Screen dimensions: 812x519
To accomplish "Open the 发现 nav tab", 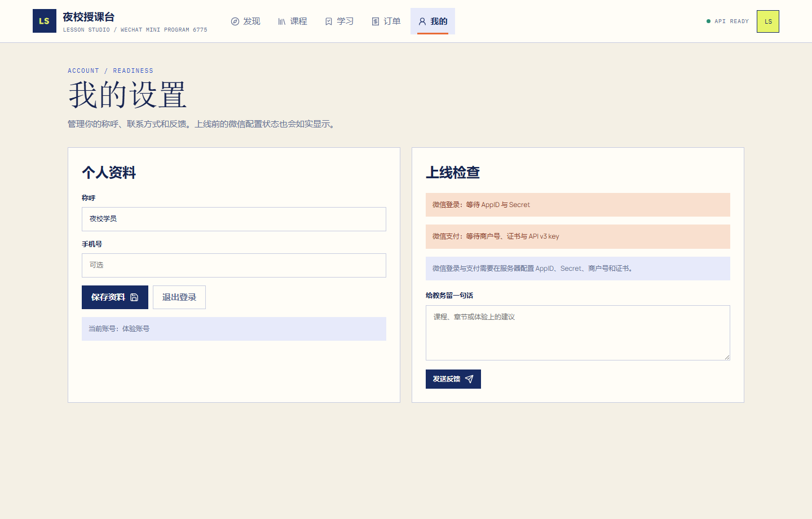I will (245, 21).
